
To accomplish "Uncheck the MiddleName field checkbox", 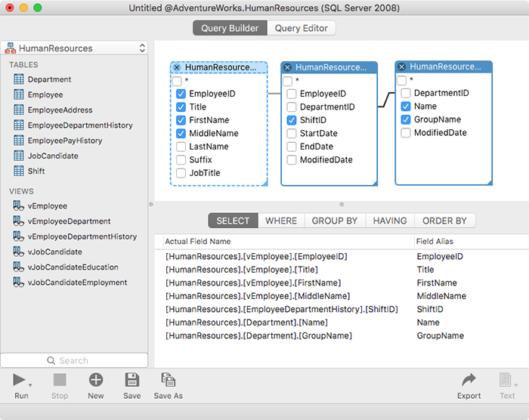I will point(181,134).
